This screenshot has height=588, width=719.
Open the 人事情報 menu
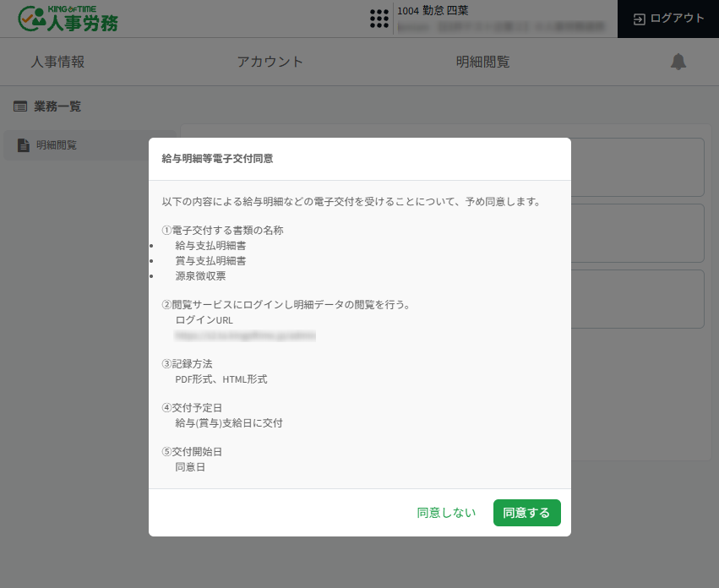57,62
